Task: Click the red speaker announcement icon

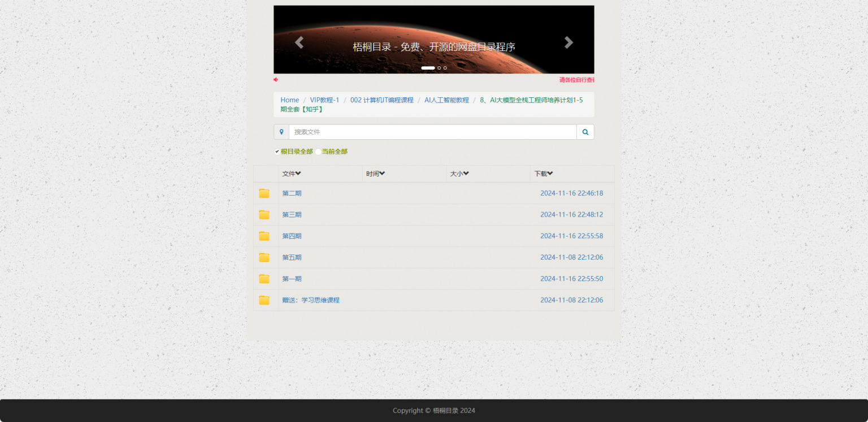Action: coord(276,80)
